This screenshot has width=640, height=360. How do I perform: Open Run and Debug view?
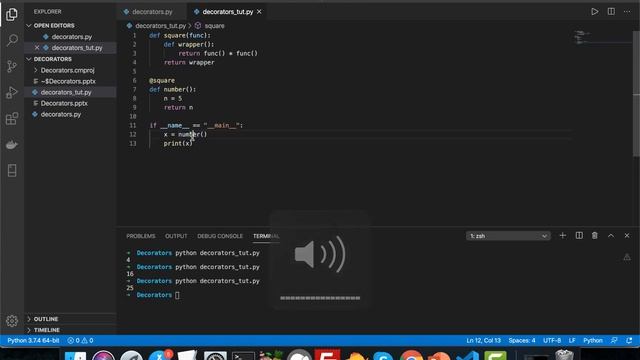pyautogui.click(x=12, y=93)
